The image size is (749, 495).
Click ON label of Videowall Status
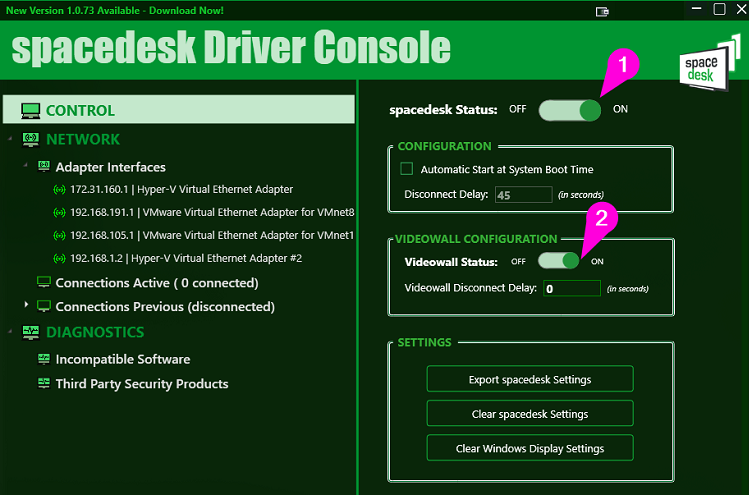pos(597,261)
